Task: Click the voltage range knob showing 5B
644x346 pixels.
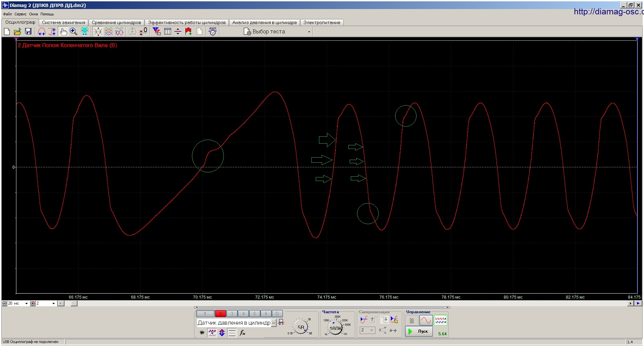Action: [x=301, y=327]
